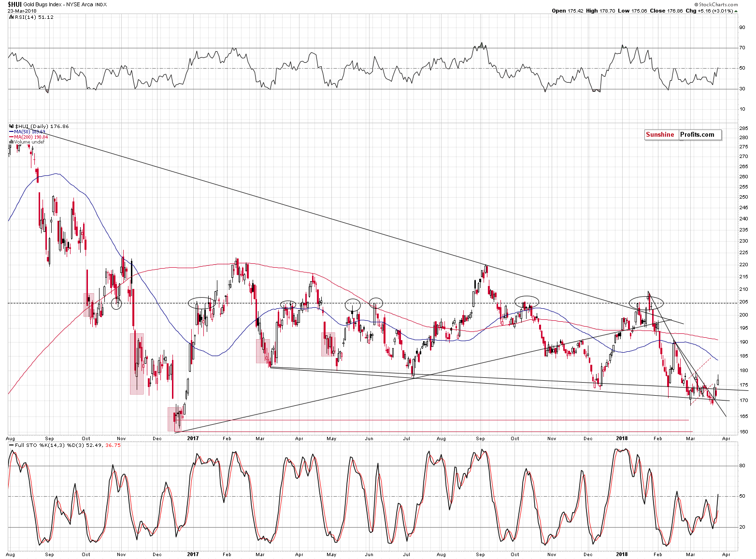Click the '250' price axis label
This screenshot has height=559, width=756.
click(743, 197)
